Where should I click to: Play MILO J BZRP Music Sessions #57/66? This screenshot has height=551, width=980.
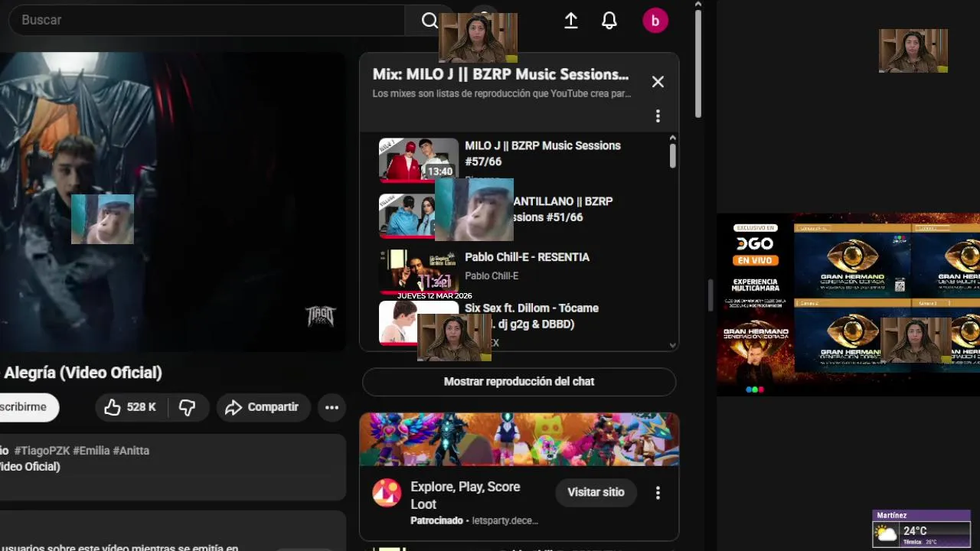(543, 153)
